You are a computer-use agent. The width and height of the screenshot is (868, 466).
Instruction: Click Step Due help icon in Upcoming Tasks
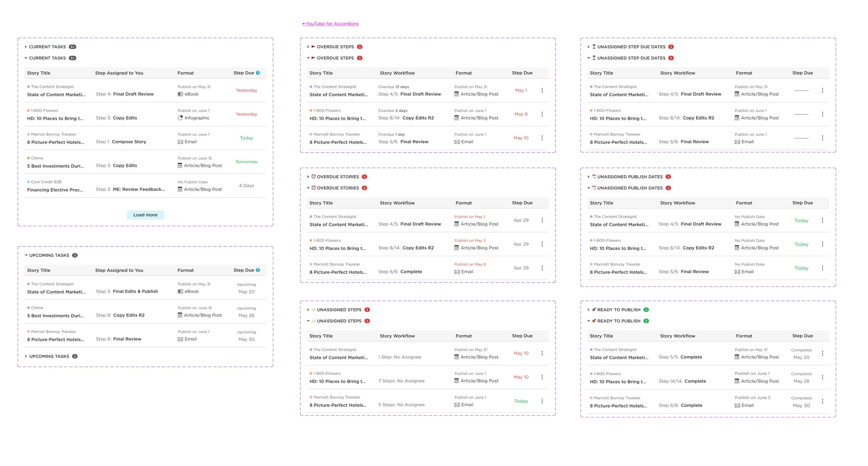click(x=258, y=270)
